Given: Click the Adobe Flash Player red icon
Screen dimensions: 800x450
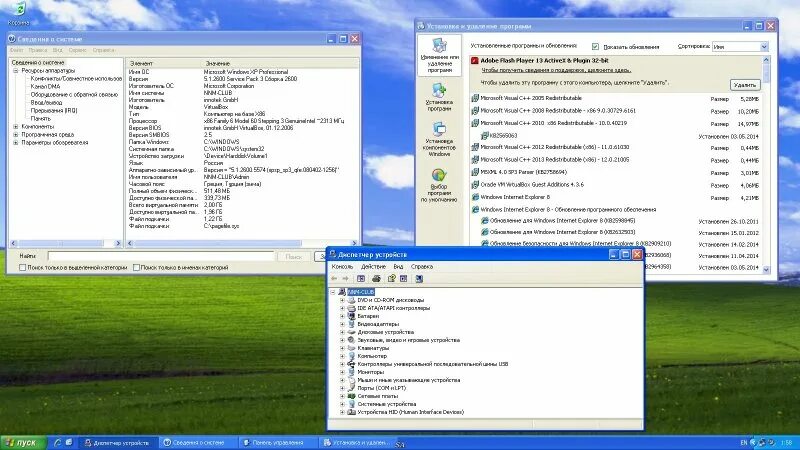Looking at the screenshot, I should coord(474,60).
